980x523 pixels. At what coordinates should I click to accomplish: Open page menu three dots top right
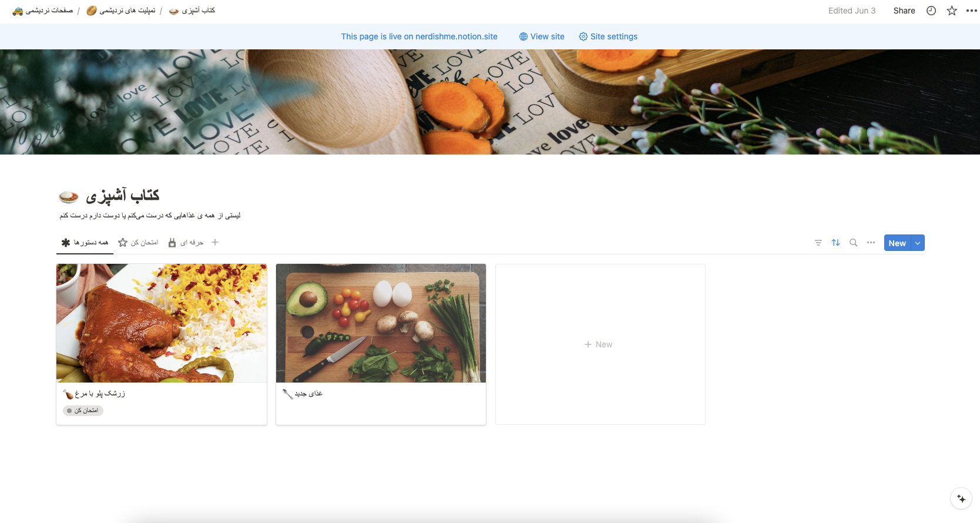tap(971, 11)
